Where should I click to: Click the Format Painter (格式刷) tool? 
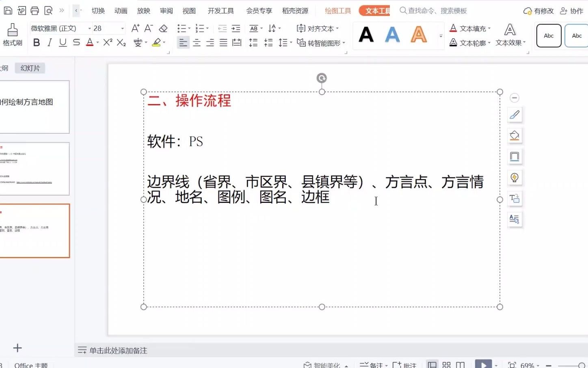[x=13, y=35]
